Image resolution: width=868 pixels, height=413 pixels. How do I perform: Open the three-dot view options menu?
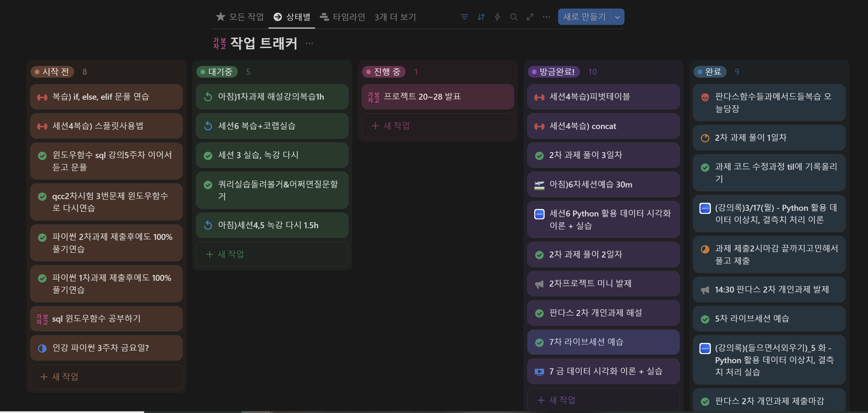tap(546, 17)
